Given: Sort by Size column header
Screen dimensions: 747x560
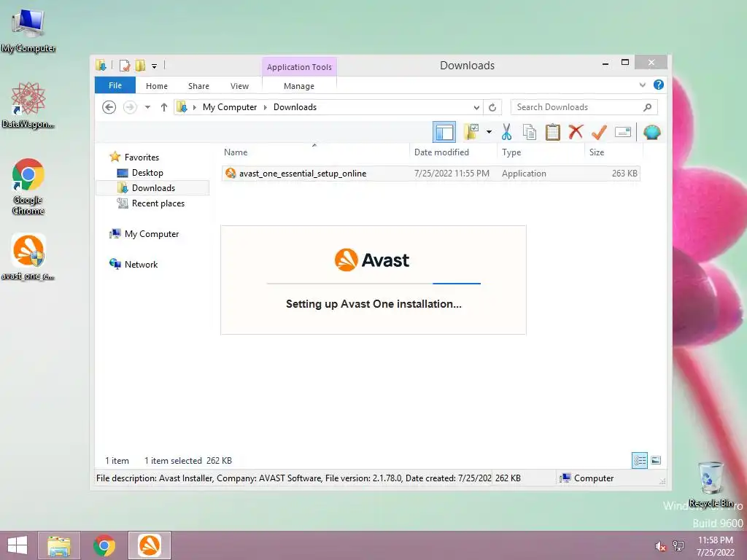Looking at the screenshot, I should pyautogui.click(x=614, y=152).
